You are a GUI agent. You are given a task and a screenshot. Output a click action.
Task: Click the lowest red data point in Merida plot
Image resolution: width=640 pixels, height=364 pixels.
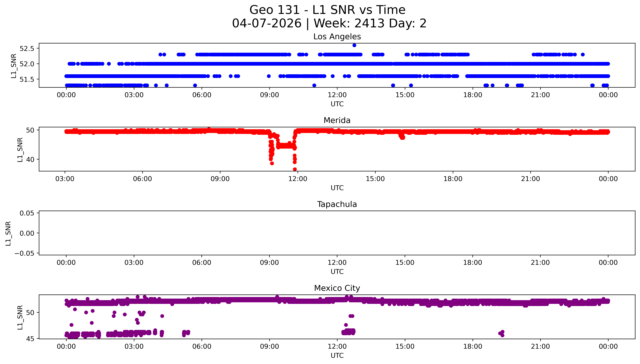295,169
